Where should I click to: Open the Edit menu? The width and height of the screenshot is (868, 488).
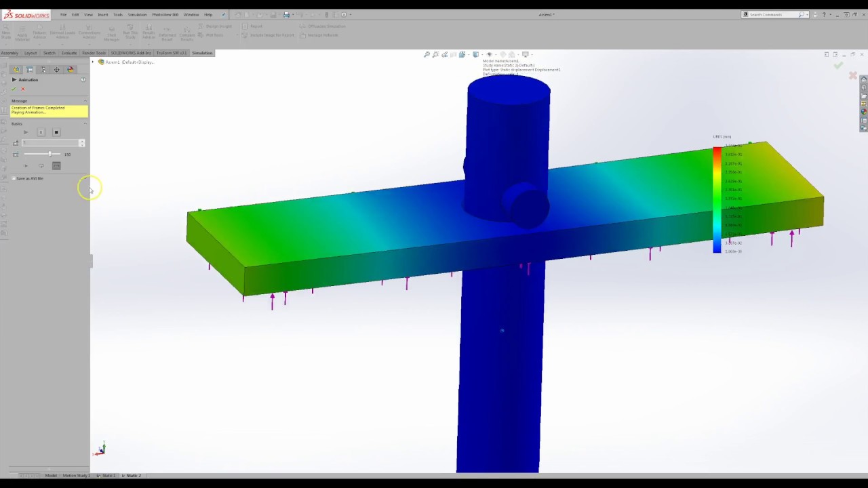75,14
